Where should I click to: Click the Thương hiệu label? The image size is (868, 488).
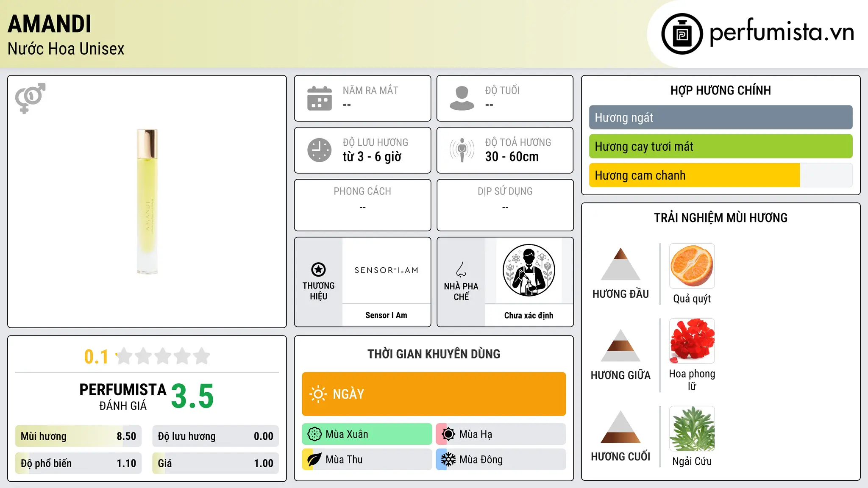tap(319, 291)
